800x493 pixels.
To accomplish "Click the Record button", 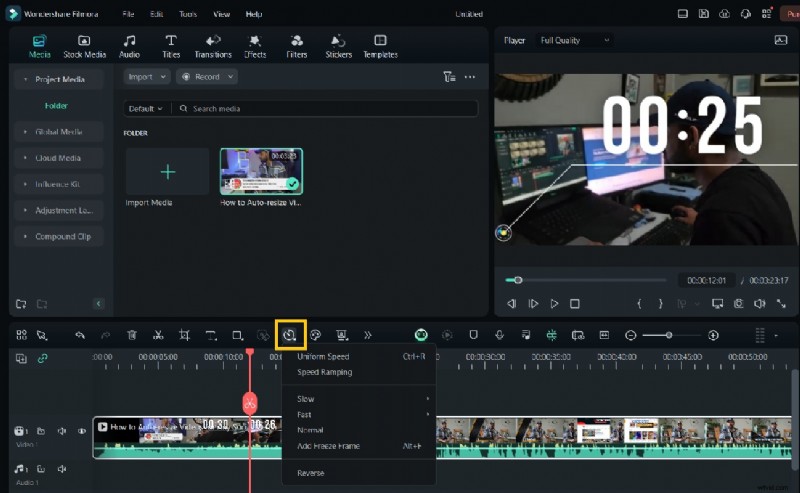I will [x=206, y=77].
